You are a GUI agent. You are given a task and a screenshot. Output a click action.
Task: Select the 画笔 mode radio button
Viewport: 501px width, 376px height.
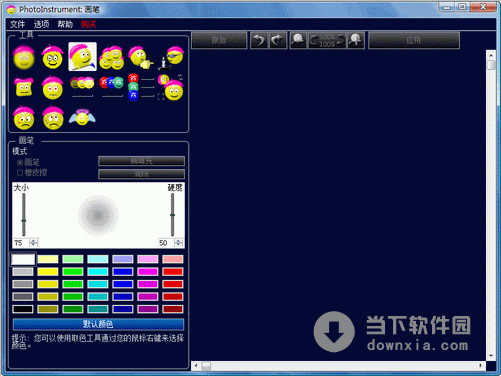[20, 162]
